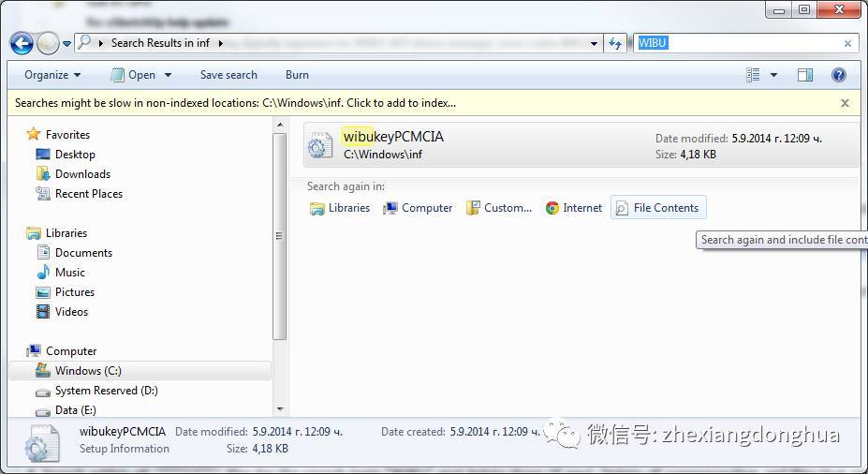
Task: Clear the WIBU search text
Action: tap(847, 43)
